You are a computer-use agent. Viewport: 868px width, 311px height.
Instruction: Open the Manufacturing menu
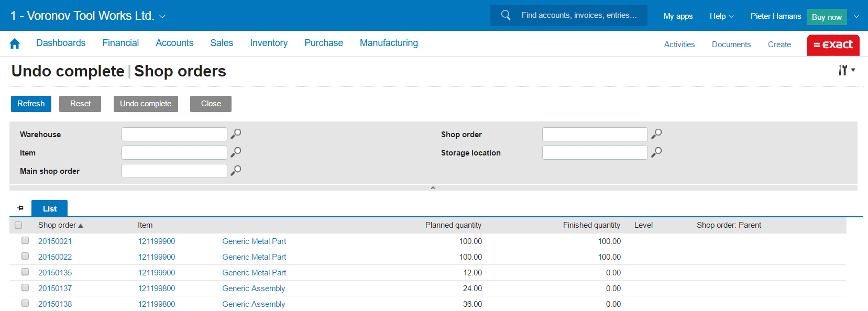coord(389,43)
